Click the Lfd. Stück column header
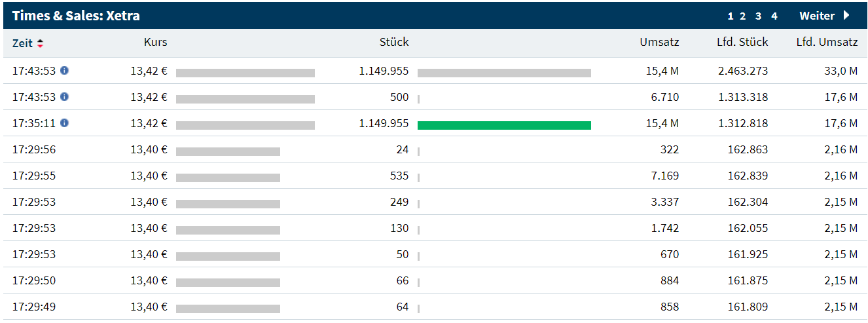The image size is (868, 323). [x=742, y=43]
